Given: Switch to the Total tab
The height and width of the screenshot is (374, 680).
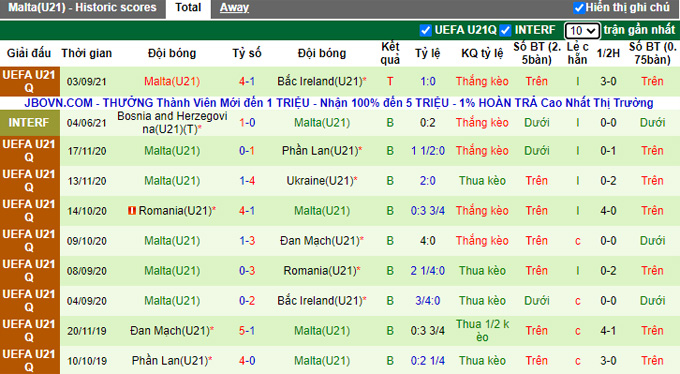Looking at the screenshot, I should (x=188, y=8).
